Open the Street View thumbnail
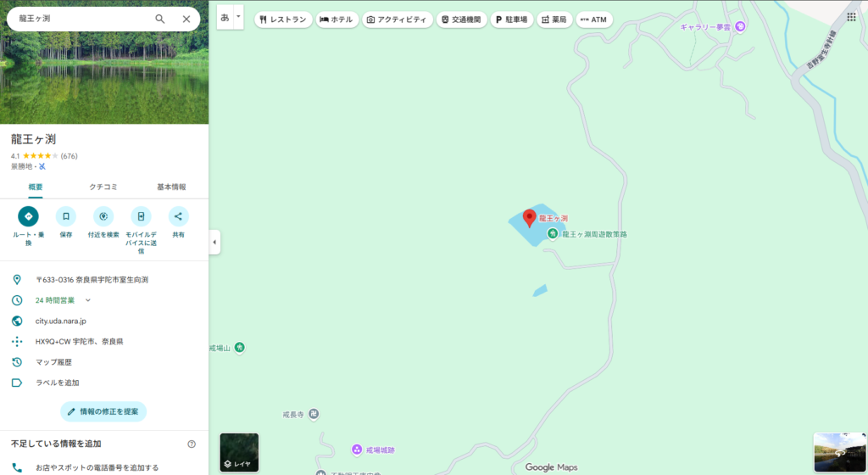 point(839,452)
